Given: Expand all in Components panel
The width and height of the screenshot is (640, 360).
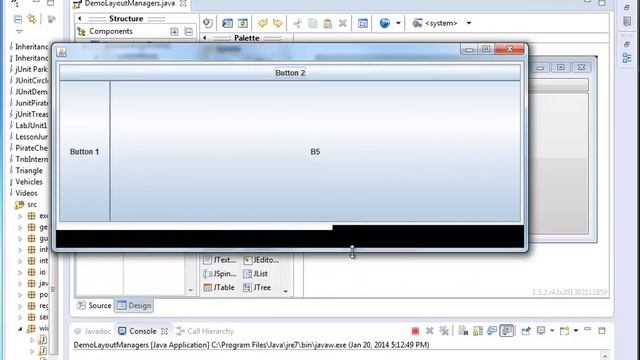Looking at the screenshot, I should (x=174, y=31).
